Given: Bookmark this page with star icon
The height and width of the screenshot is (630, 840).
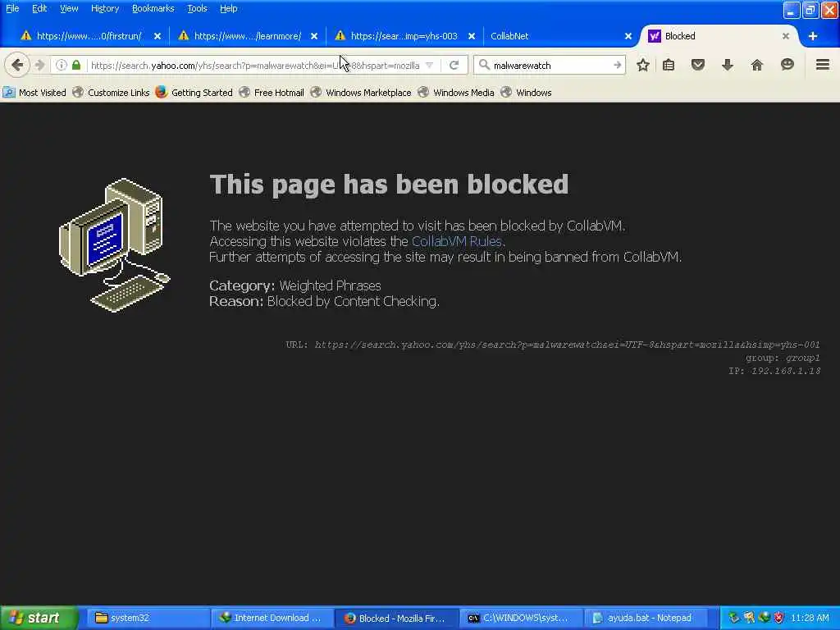Looking at the screenshot, I should pyautogui.click(x=643, y=66).
